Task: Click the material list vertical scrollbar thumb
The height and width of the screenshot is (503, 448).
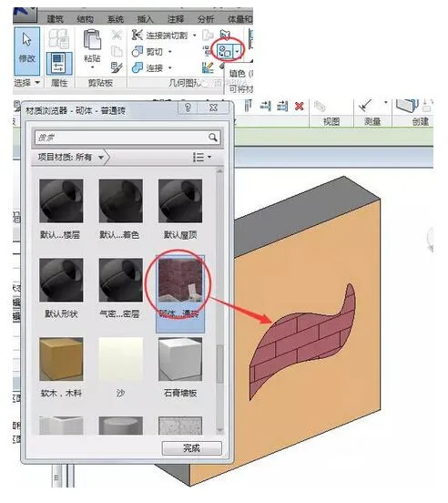Action: pos(219,364)
